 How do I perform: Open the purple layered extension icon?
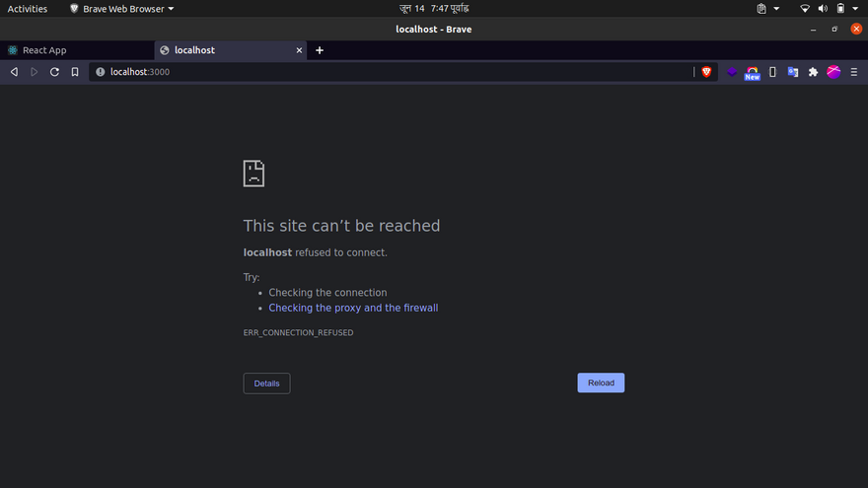click(x=732, y=72)
